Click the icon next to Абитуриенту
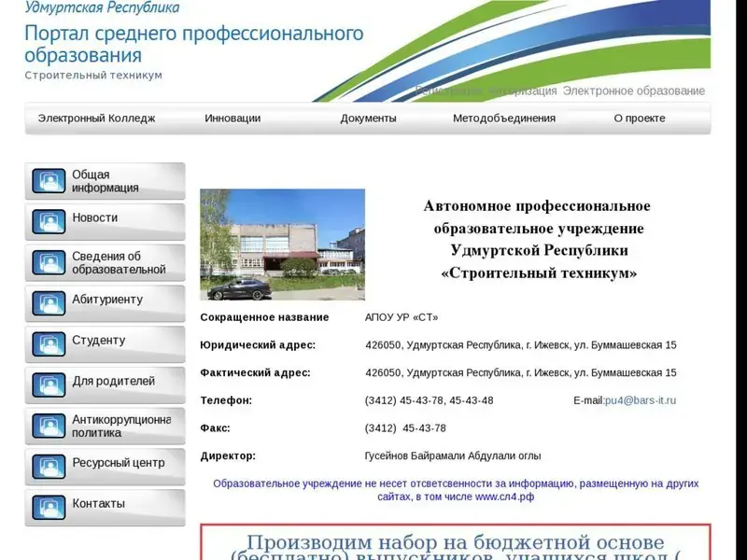This screenshot has width=747, height=560. click(49, 304)
